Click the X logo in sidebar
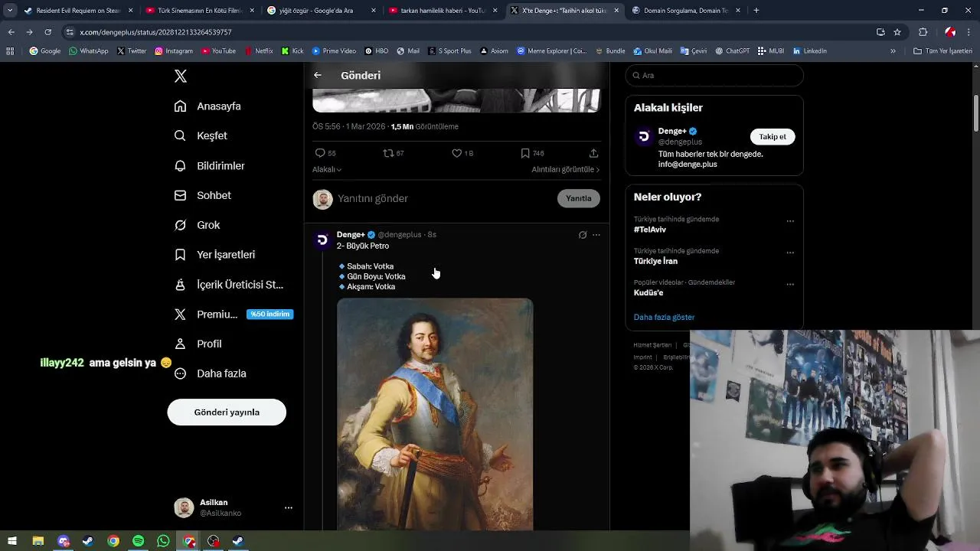This screenshot has height=551, width=980. coord(181,76)
